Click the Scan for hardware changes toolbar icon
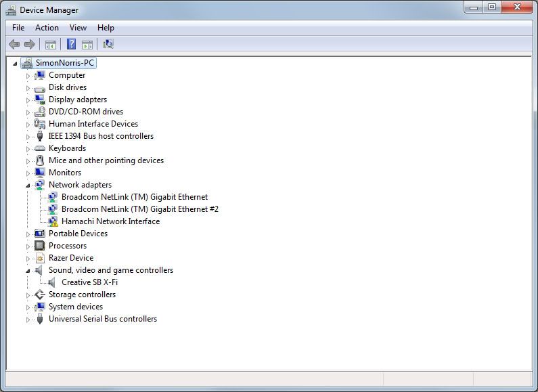The width and height of the screenshot is (538, 392). (108, 45)
